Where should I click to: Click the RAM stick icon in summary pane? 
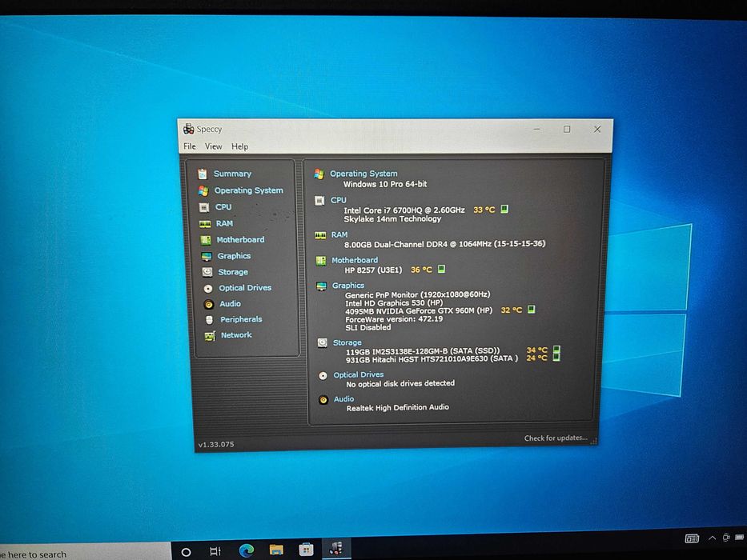click(320, 235)
